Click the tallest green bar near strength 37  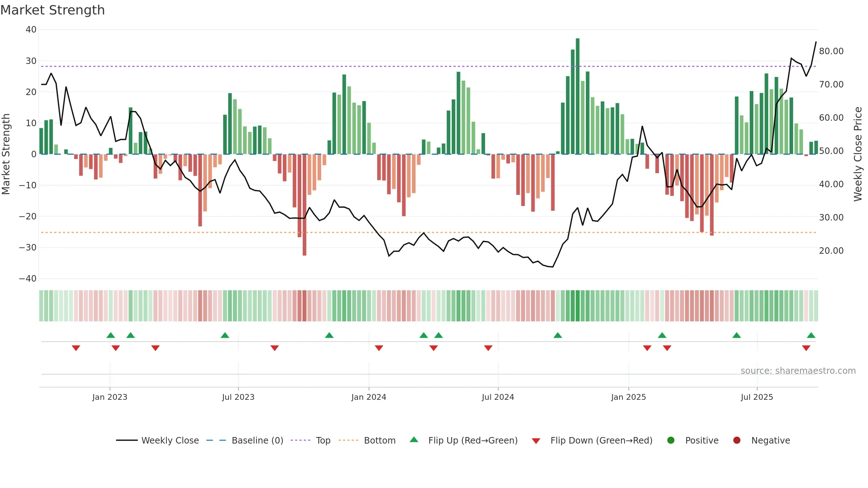578,96
